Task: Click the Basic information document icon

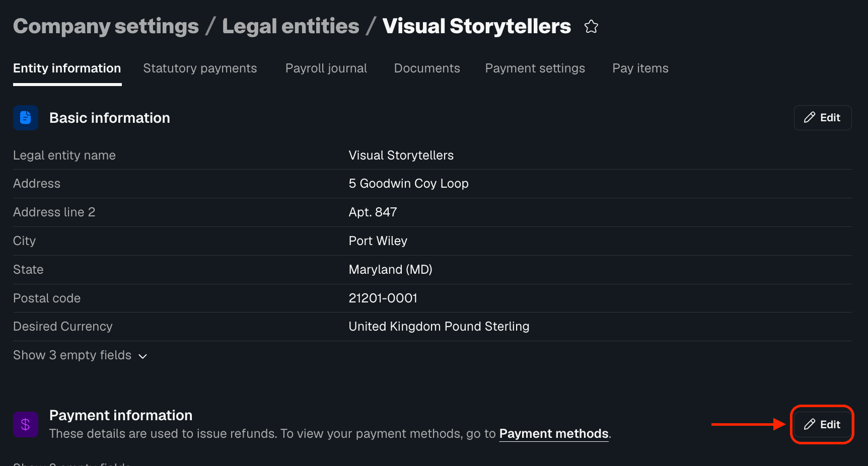Action: click(x=26, y=118)
